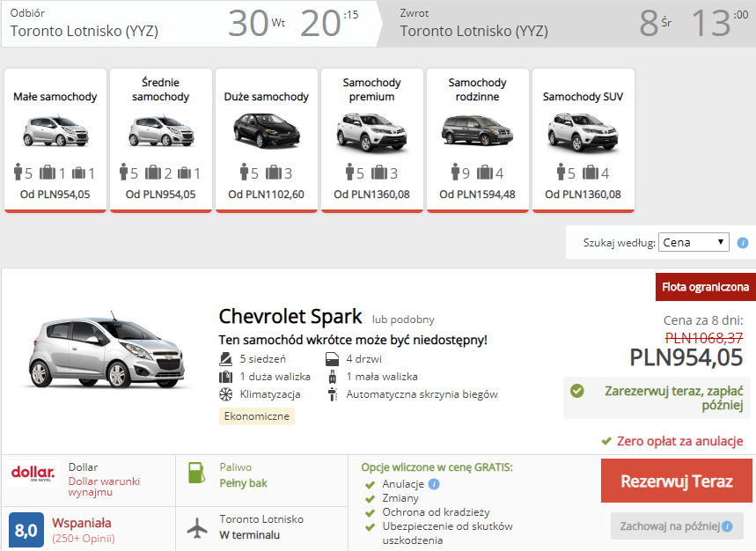Screen dimensions: 756x551
Task: Open the Szukaj według Cena dropdown
Action: click(x=694, y=242)
